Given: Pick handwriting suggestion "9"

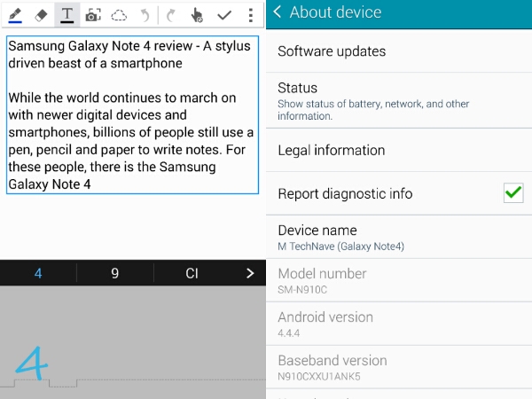Looking at the screenshot, I should point(115,273).
